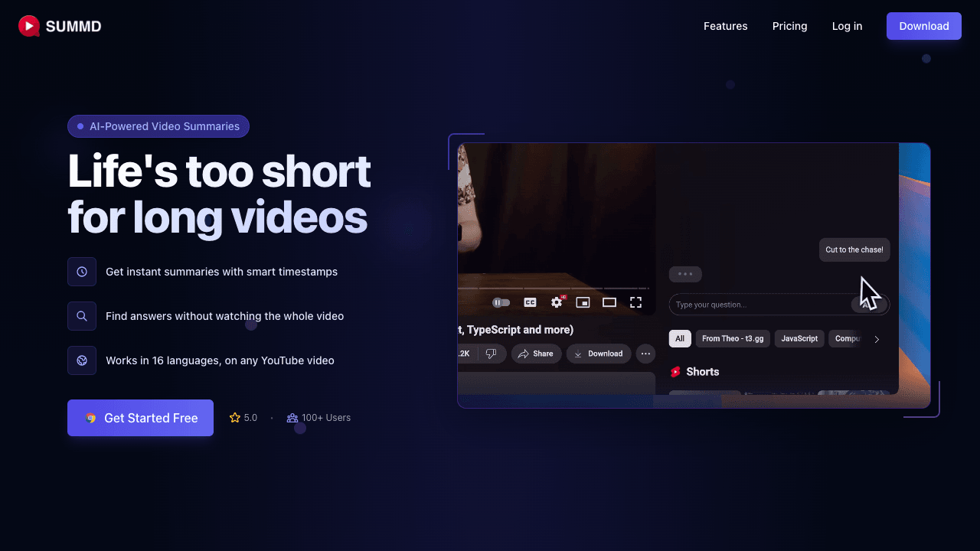Switch to theater mode icon
This screenshot has width=980, height=551.
tap(609, 302)
